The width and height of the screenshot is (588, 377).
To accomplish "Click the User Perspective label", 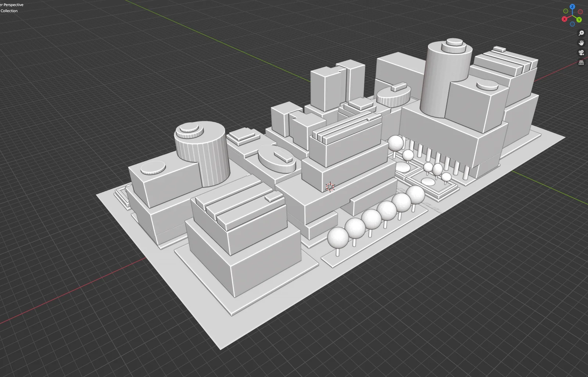I will coord(11,5).
